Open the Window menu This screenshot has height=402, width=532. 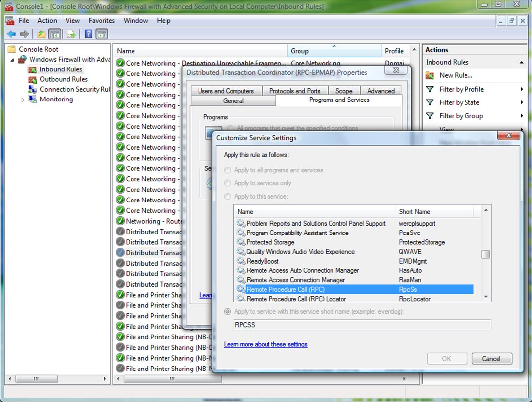(x=136, y=21)
